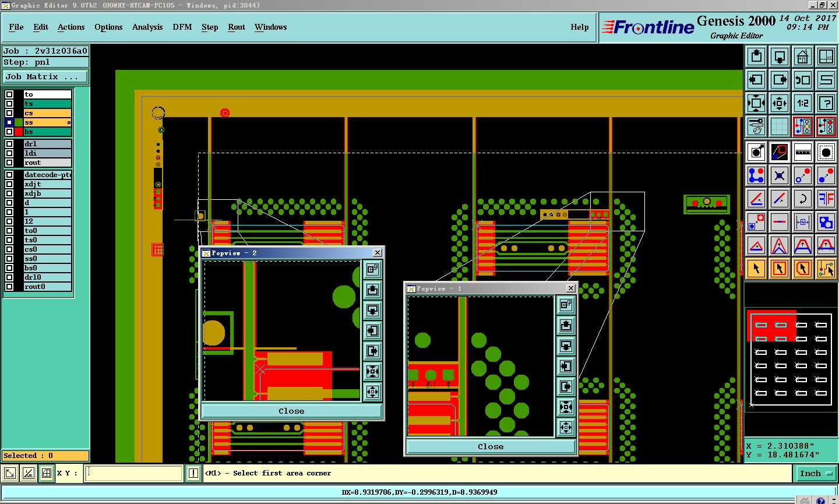Screen dimensions: 839x504
Task: Click the pan up icon in Popview - 1 toolbar
Action: click(x=566, y=325)
